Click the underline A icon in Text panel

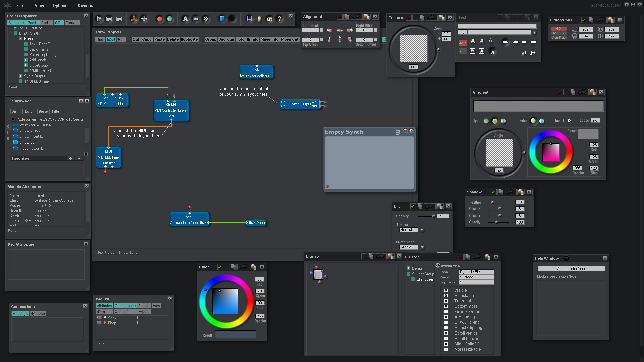(490, 41)
